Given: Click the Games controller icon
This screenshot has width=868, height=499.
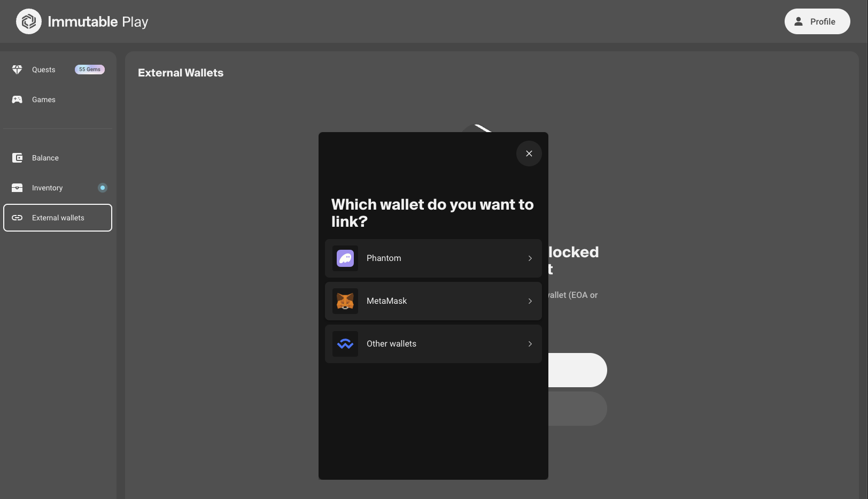Looking at the screenshot, I should pos(17,99).
